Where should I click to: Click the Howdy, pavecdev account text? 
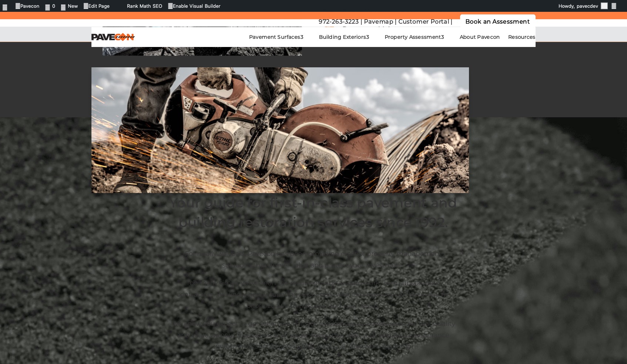(x=578, y=6)
